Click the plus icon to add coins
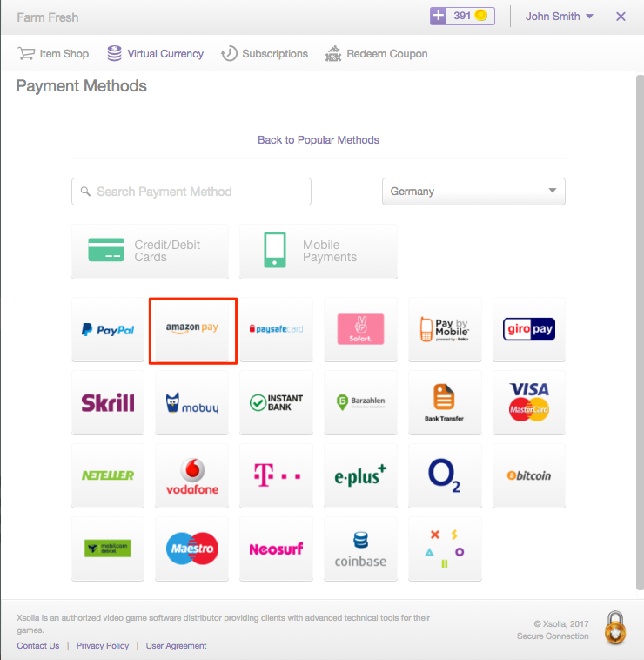644x660 pixels. 439,16
